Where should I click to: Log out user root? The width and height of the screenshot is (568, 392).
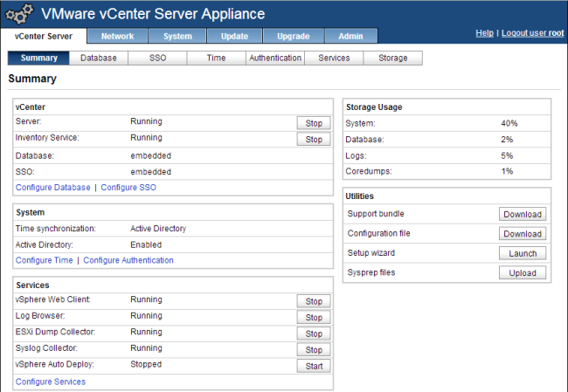coord(532,33)
